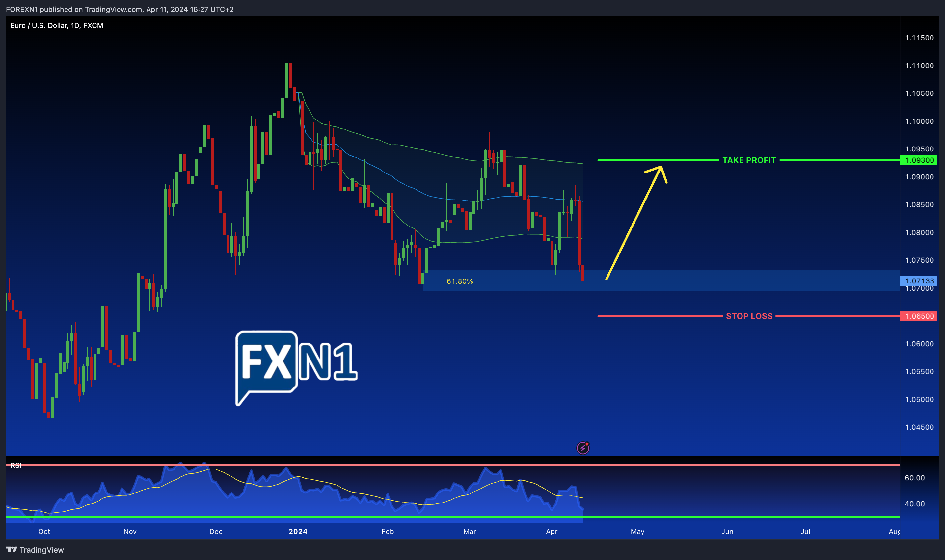Click the RSI indicator label
This screenshot has width=945, height=560.
(16, 465)
